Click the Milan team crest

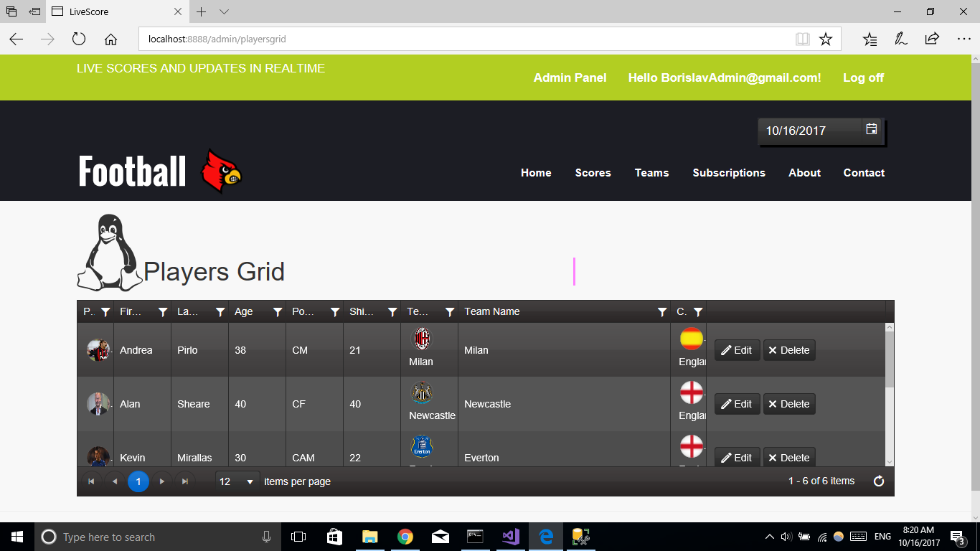click(x=422, y=339)
